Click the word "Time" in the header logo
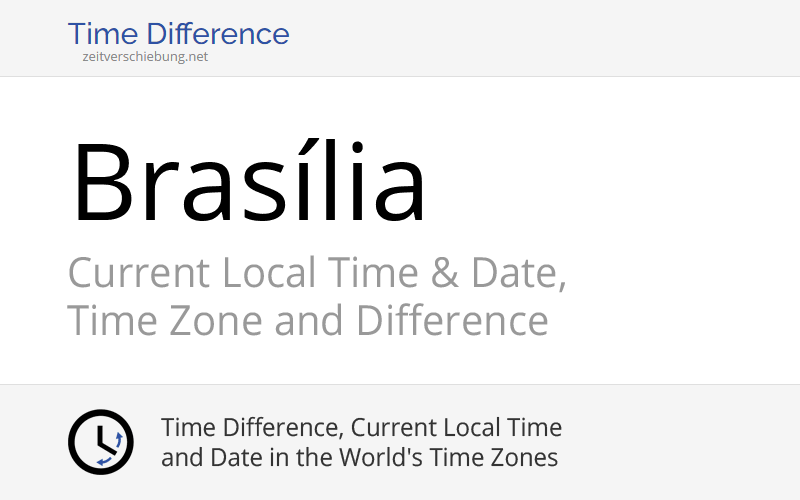This screenshot has width=800, height=500. tap(101, 34)
